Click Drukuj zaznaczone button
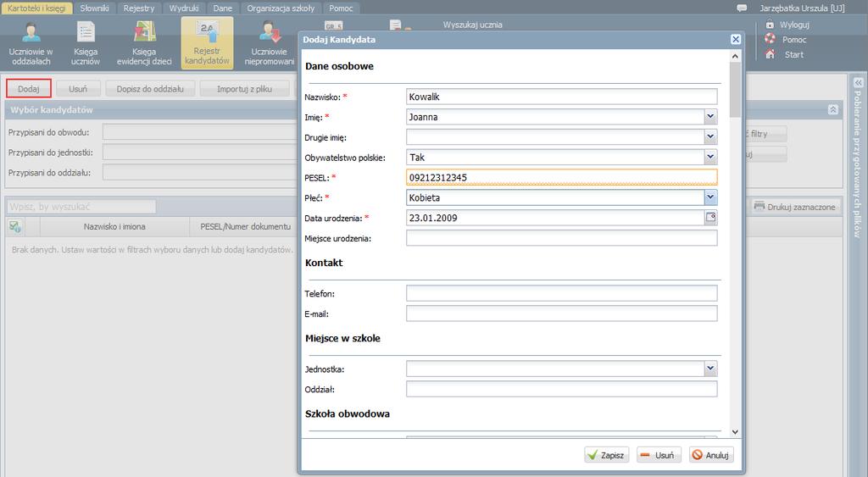This screenshot has height=477, width=868. pos(795,207)
